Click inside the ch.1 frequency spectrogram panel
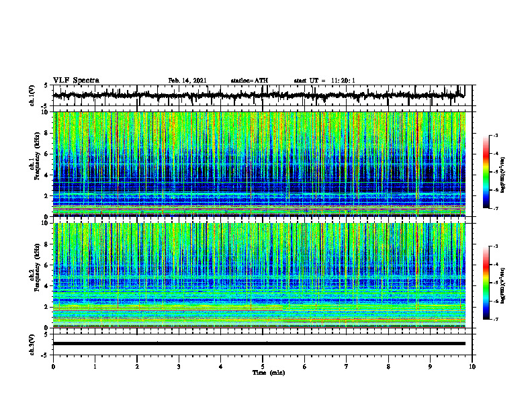 click(259, 164)
